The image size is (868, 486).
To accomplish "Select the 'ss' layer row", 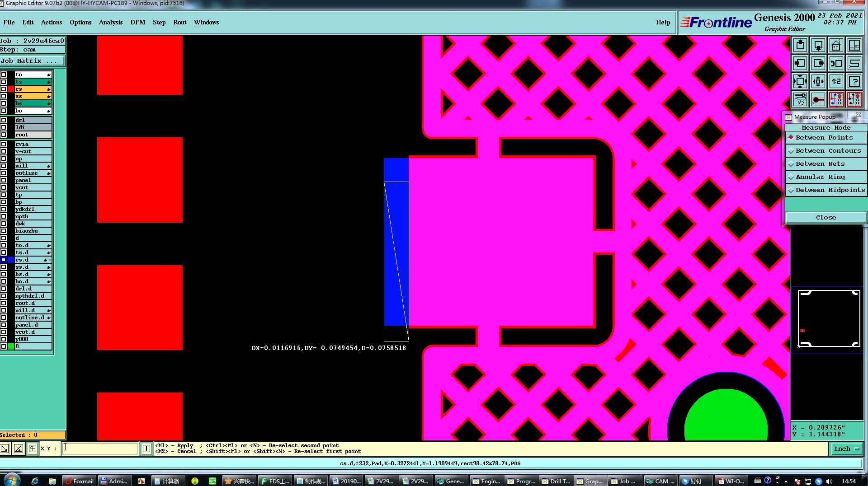I will (33, 96).
